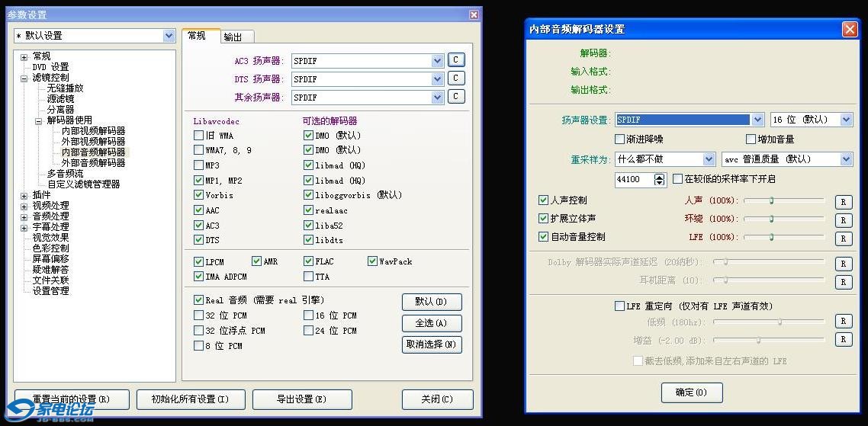Click R button for 增益 row

click(843, 339)
